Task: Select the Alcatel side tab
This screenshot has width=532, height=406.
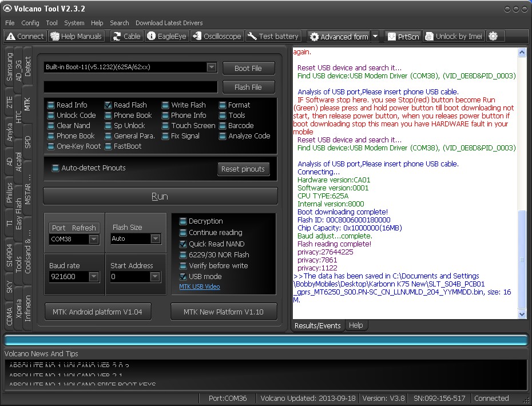Action: [18, 161]
